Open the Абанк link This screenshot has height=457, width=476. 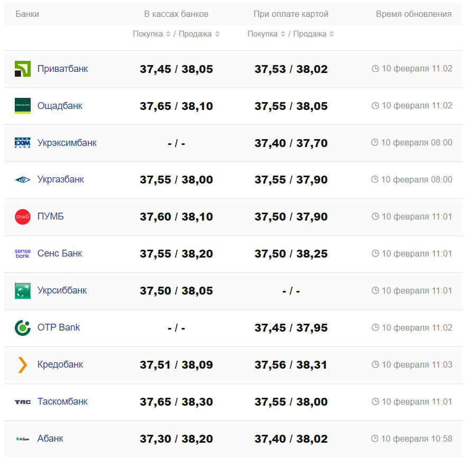pos(50,438)
